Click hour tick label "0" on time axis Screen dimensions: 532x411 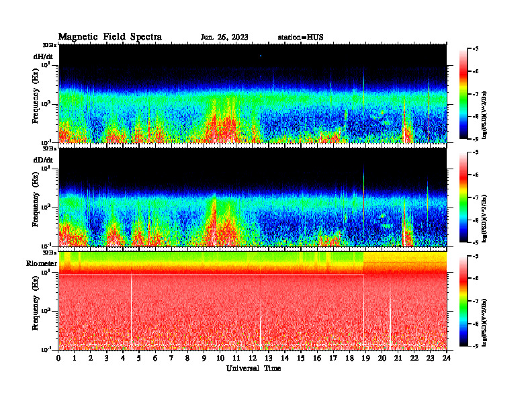pos(58,359)
